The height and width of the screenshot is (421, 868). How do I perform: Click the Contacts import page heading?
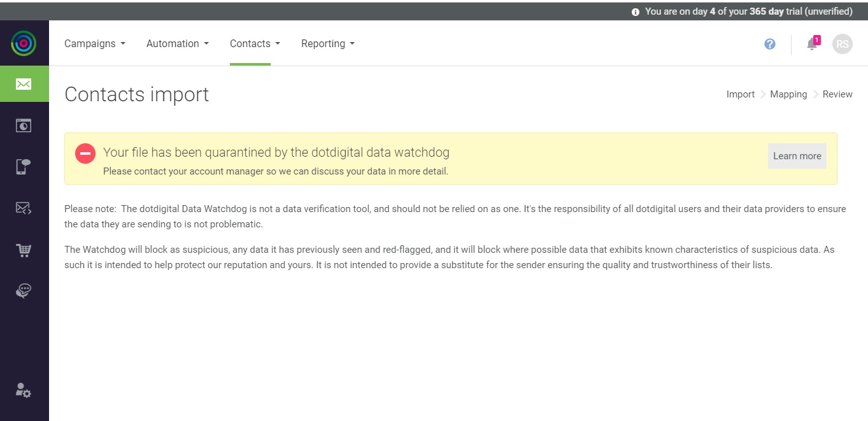click(137, 94)
